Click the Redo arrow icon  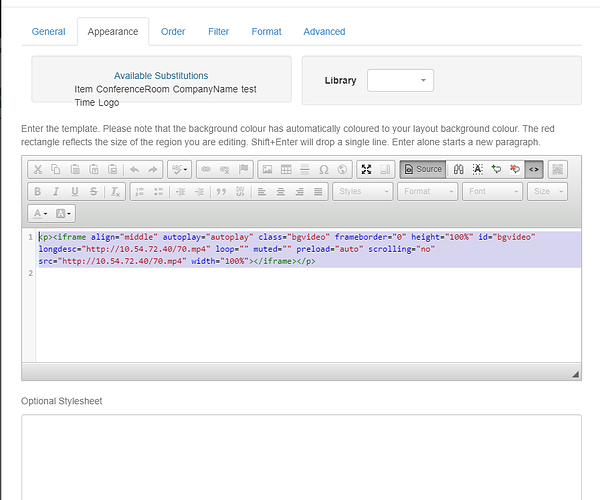click(153, 169)
